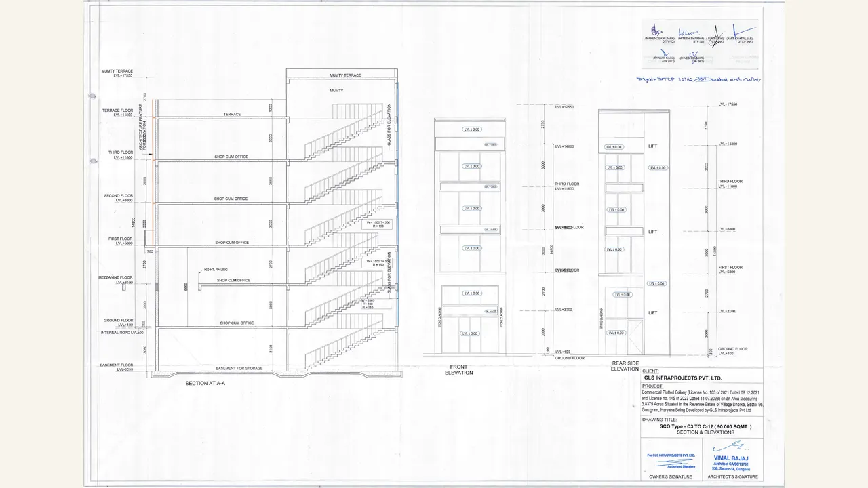This screenshot has height=488, width=868.
Task: Select the "FRONT ELEVATION" caption
Action: (459, 370)
